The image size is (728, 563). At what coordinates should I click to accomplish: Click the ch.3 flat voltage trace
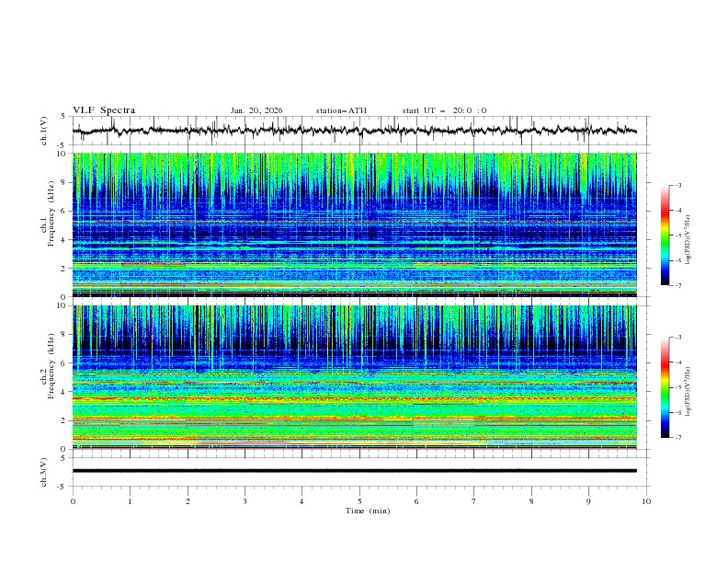pos(354,471)
